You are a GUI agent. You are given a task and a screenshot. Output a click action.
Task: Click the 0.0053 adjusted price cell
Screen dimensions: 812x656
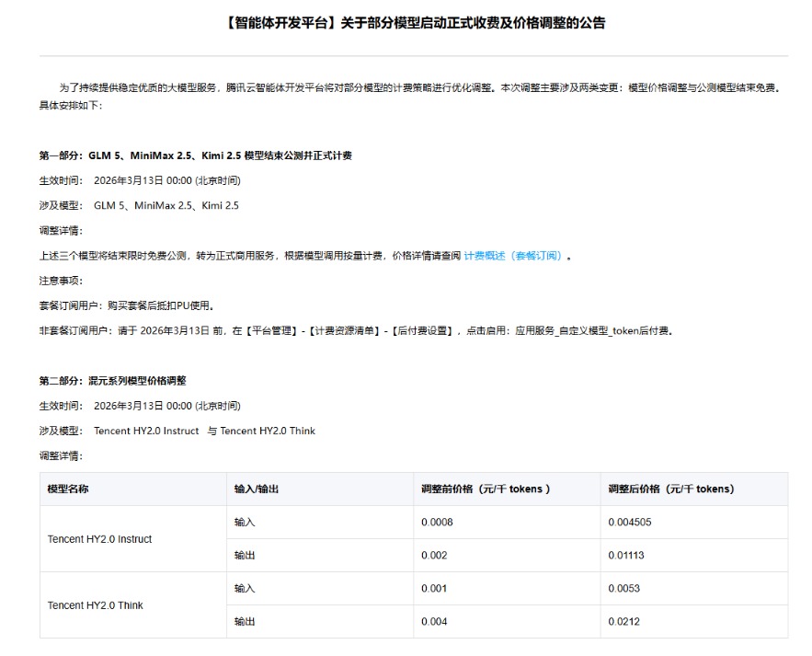tap(623, 589)
